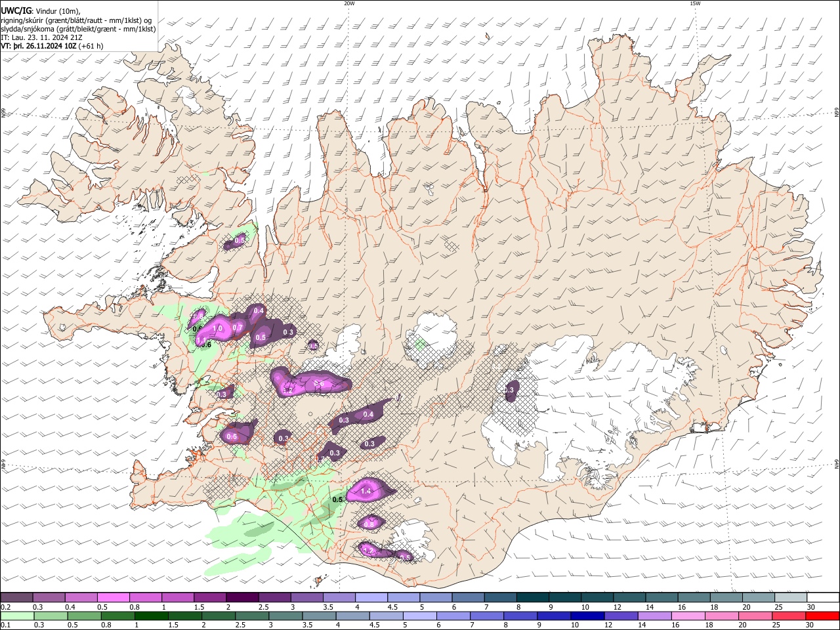Select the black '0.6' label near 1.0
The image size is (840, 630).
[x=205, y=344]
